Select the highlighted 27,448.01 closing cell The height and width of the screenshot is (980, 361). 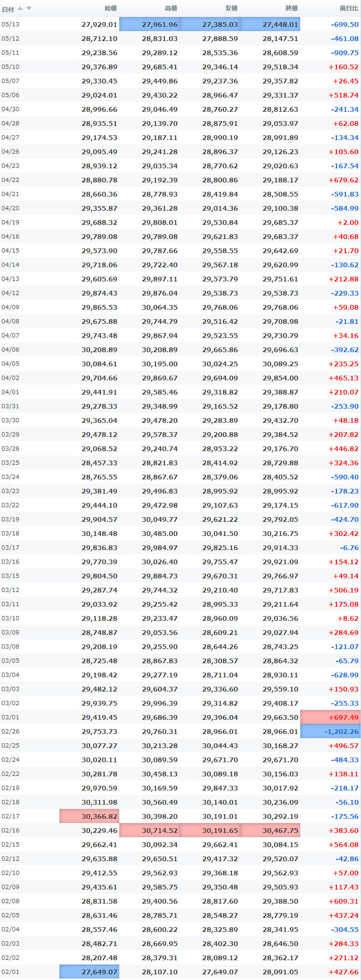pos(270,25)
